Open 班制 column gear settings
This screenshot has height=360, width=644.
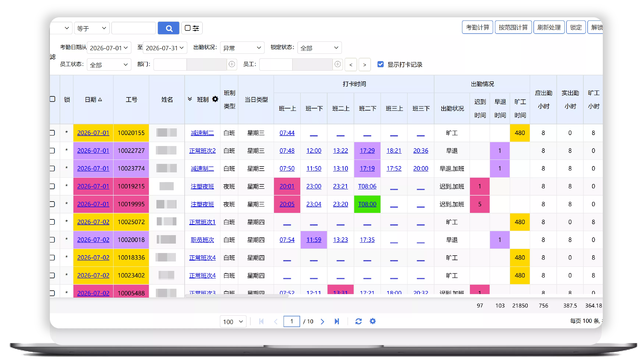coord(215,99)
